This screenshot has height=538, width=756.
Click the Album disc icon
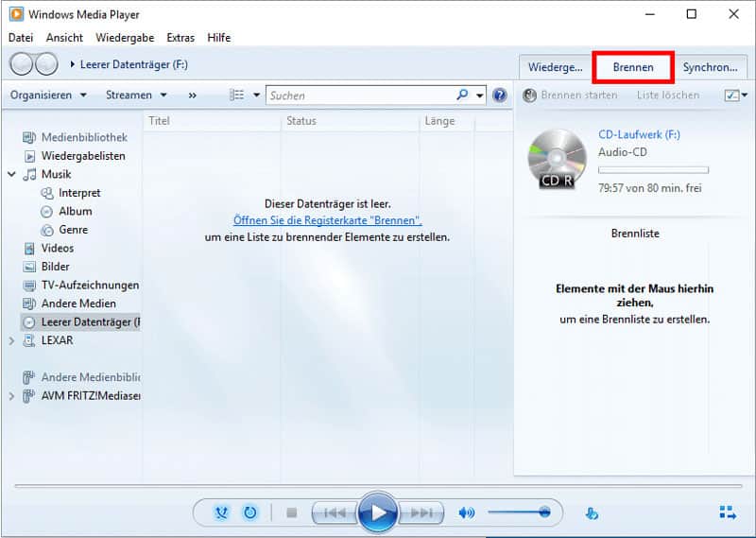pyautogui.click(x=46, y=212)
